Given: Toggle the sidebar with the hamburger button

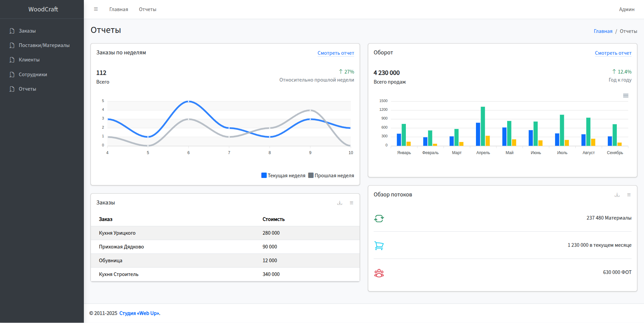Looking at the screenshot, I should pyautogui.click(x=96, y=9).
